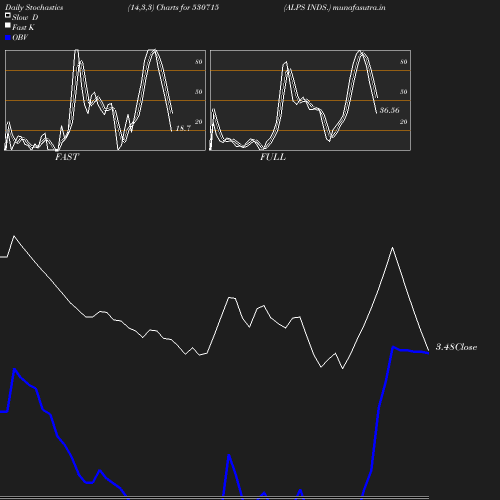The width and height of the screenshot is (500, 500).
Task: Click the Fast K legend swatch
Action: pyautogui.click(x=8, y=25)
